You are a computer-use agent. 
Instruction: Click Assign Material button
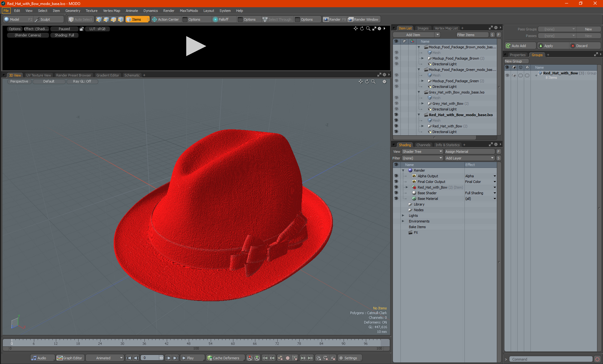470,152
